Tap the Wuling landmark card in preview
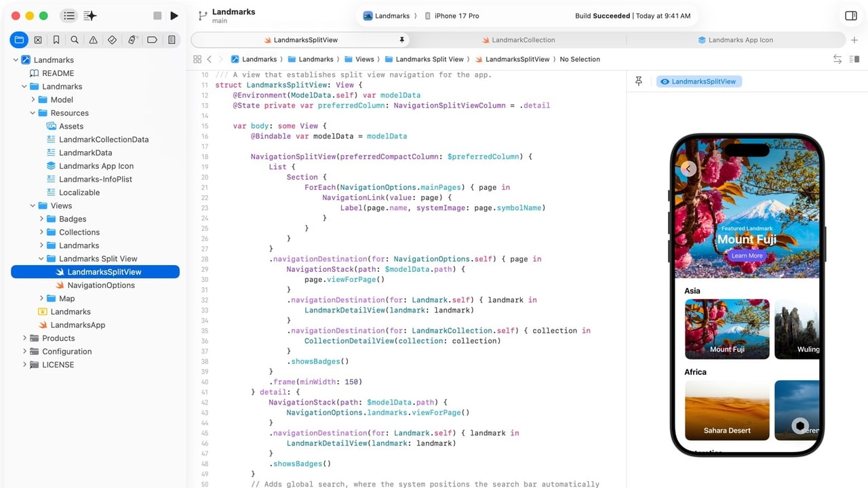868x488 pixels. pyautogui.click(x=797, y=329)
